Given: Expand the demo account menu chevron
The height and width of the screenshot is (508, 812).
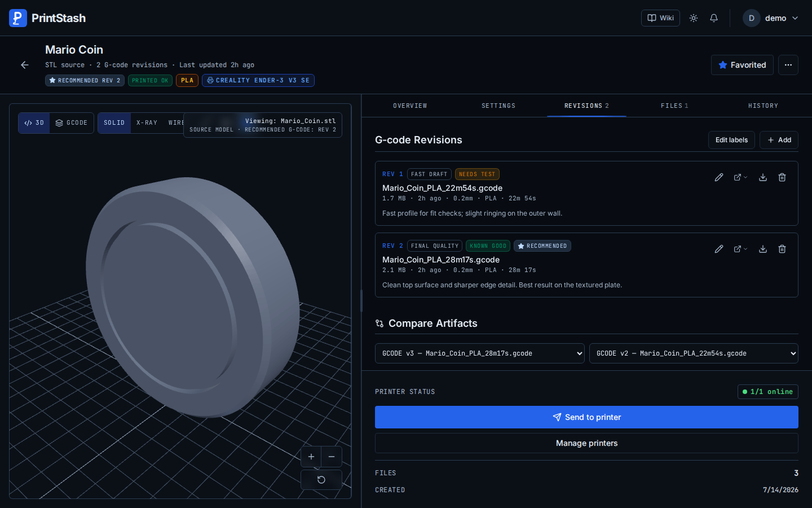Looking at the screenshot, I should (795, 18).
